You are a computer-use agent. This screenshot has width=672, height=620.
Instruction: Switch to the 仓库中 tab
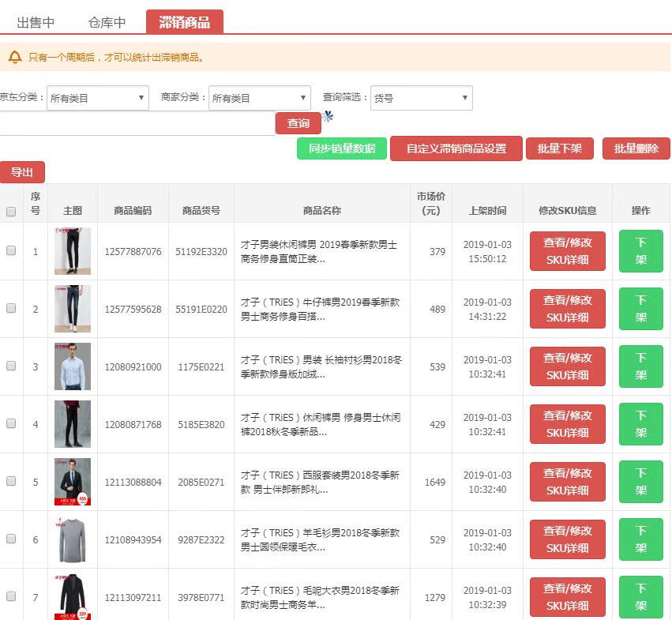[x=107, y=22]
